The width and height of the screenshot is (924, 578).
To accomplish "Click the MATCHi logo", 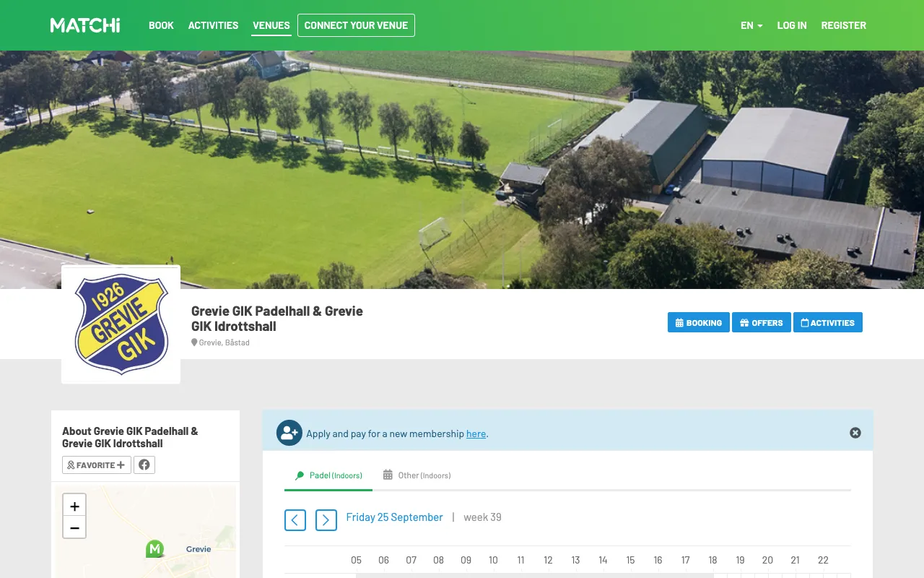I will point(85,25).
